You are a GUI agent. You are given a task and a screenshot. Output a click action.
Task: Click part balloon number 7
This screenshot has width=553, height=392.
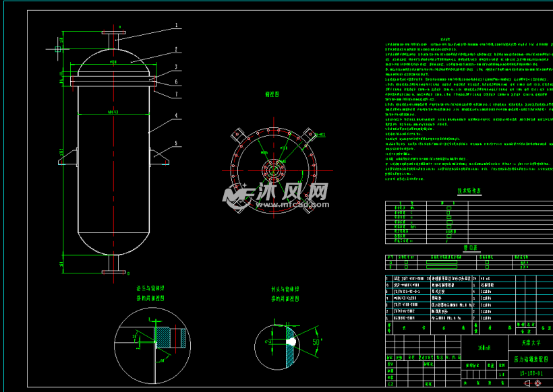pyautogui.click(x=176, y=94)
